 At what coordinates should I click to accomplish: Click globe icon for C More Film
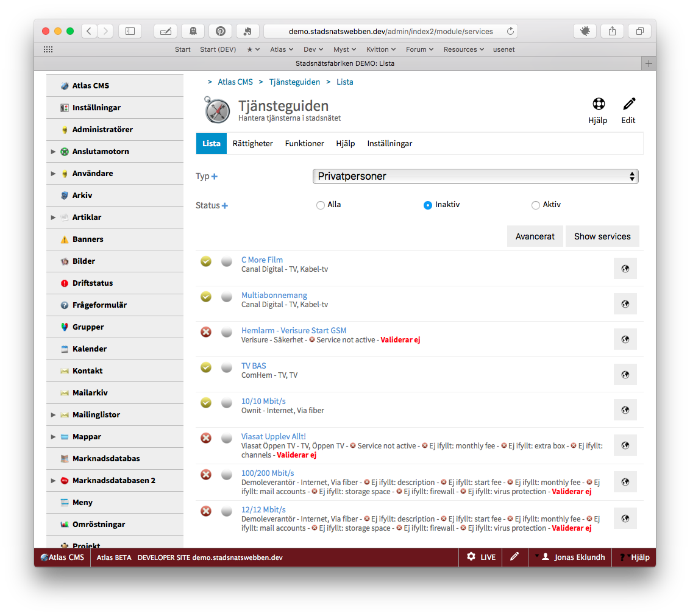625,269
